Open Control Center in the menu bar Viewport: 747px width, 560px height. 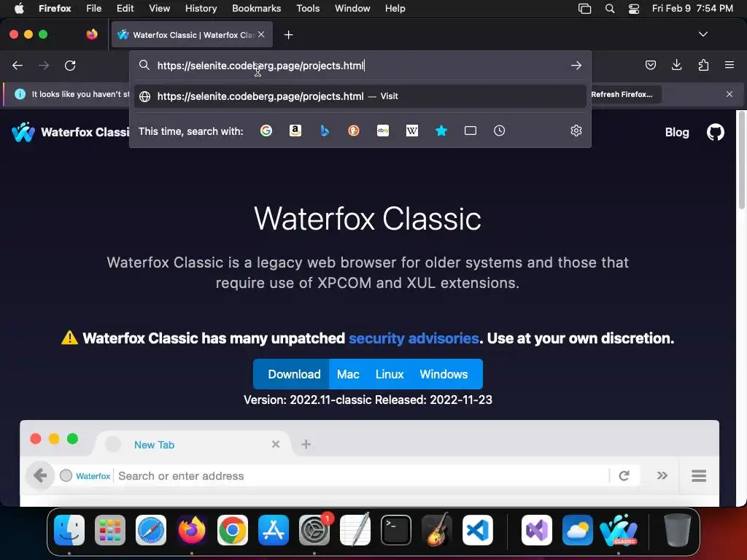[634, 9]
